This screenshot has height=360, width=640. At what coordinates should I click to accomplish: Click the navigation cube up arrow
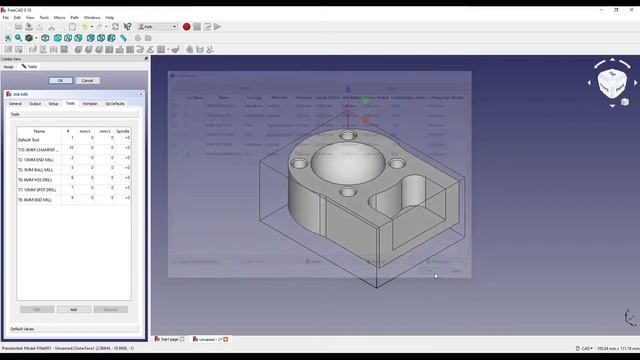pyautogui.click(x=612, y=60)
